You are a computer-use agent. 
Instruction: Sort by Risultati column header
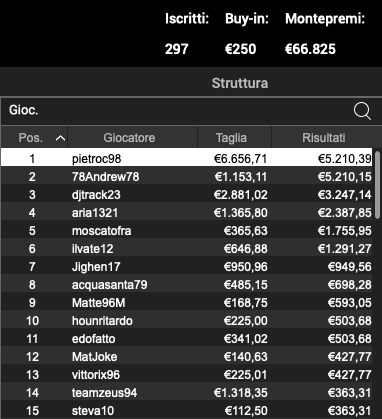pos(323,137)
